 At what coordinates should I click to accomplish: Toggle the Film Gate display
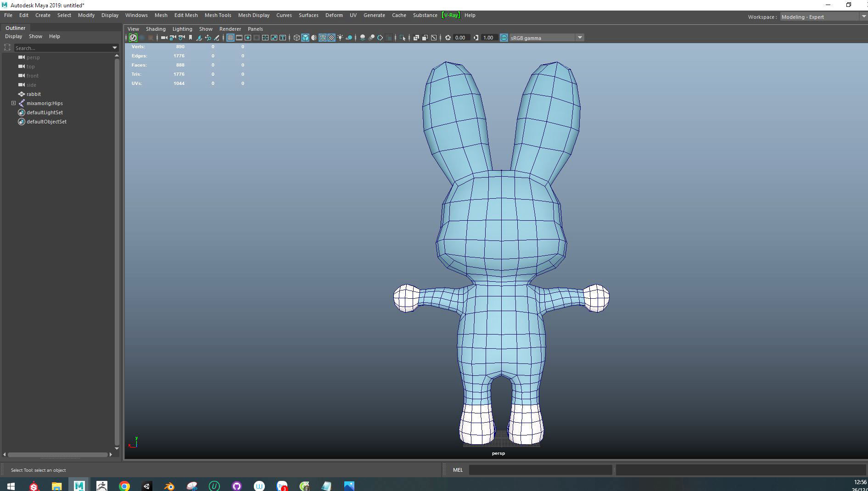239,38
